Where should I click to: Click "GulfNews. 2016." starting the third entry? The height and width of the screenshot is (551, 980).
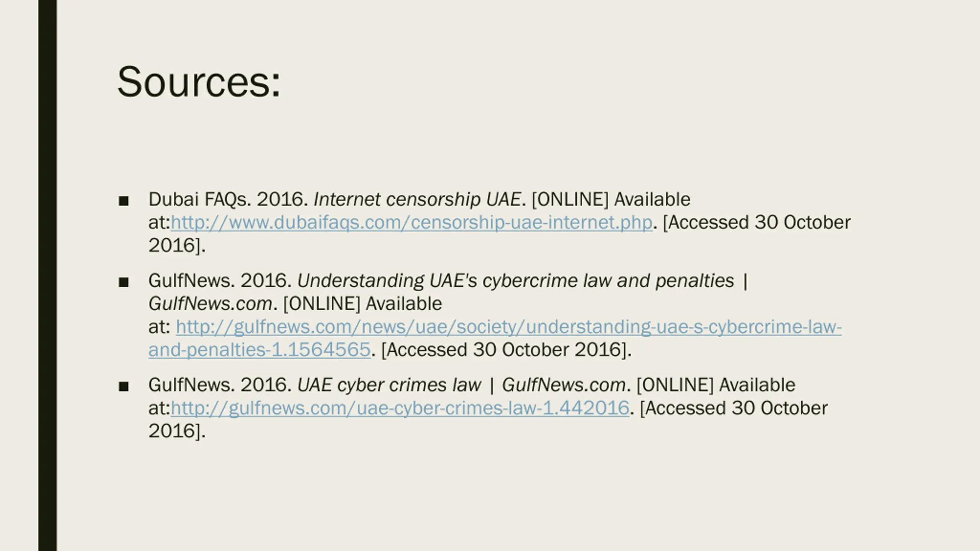(x=220, y=385)
